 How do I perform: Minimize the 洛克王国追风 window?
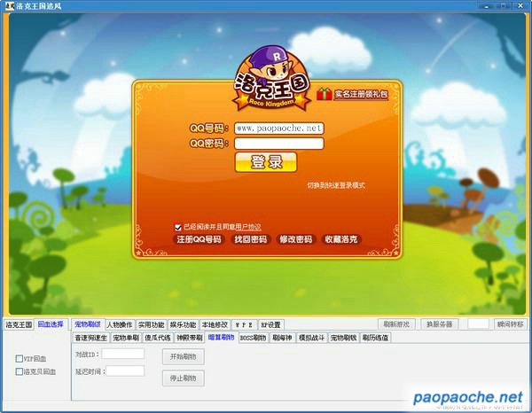coord(487,6)
